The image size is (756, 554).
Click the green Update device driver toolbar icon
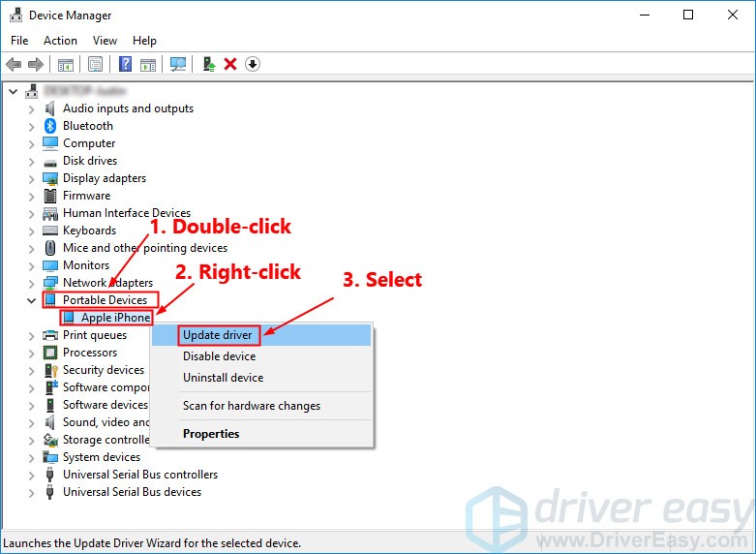208,64
